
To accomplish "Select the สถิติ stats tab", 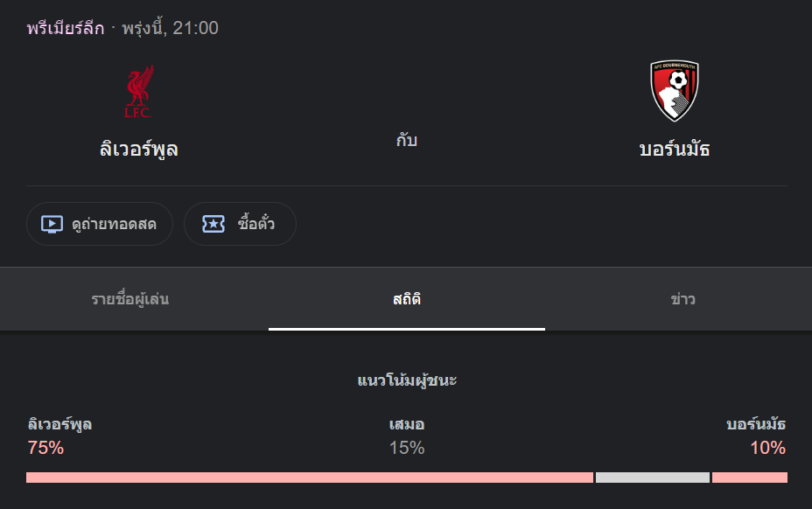I will 407,299.
